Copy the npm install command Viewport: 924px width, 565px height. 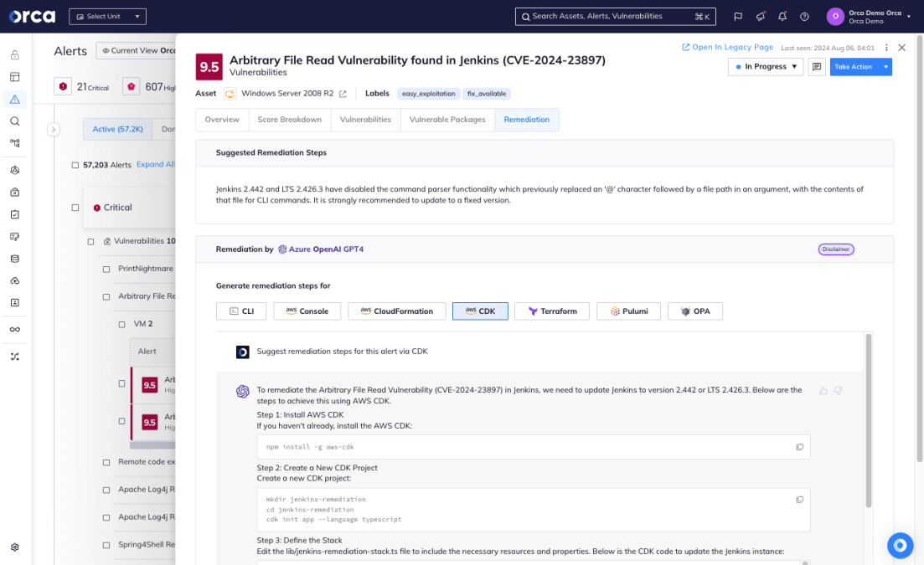800,447
